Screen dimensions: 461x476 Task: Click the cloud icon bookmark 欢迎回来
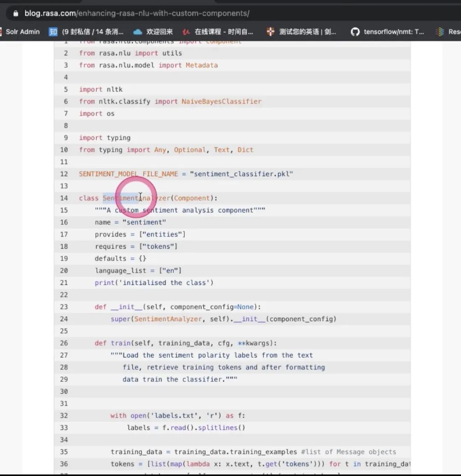pos(138,32)
